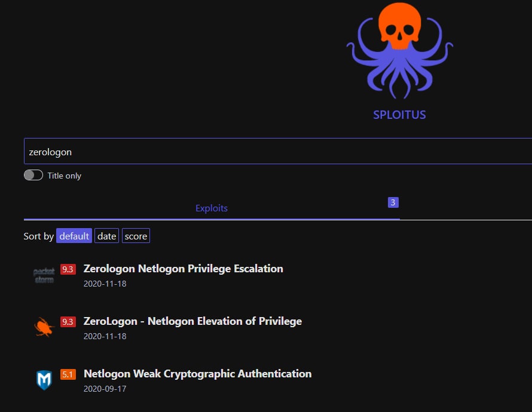Viewport: 532px width, 412px height.
Task: Open Netlogon Weak Cryptographic Authentication result
Action: pyautogui.click(x=197, y=374)
